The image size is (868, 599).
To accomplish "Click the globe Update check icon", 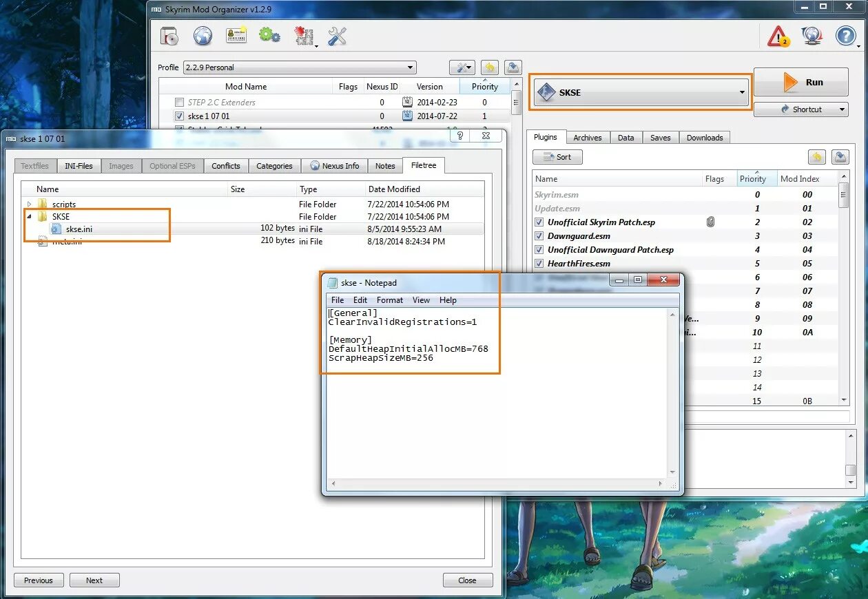I will point(812,36).
